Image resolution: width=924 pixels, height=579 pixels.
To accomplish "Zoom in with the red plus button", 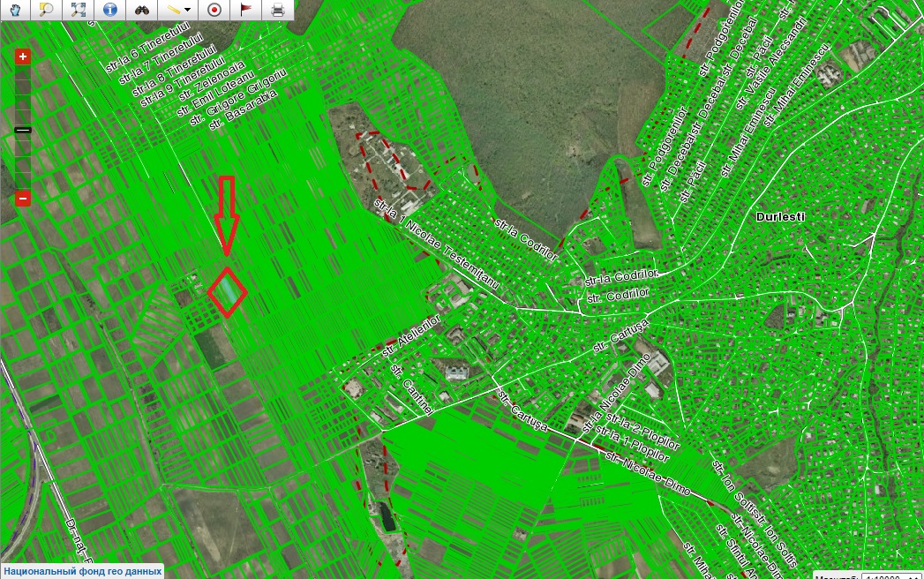I will pyautogui.click(x=23, y=57).
